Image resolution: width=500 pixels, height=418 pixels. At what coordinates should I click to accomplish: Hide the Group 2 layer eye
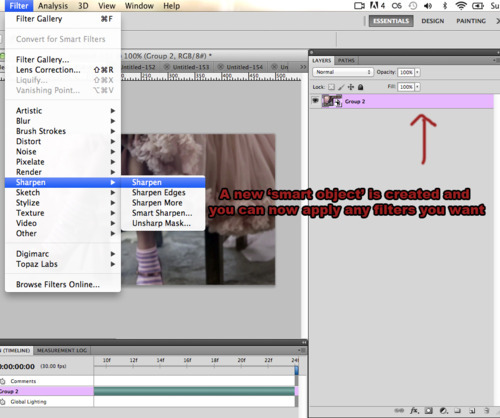(315, 101)
